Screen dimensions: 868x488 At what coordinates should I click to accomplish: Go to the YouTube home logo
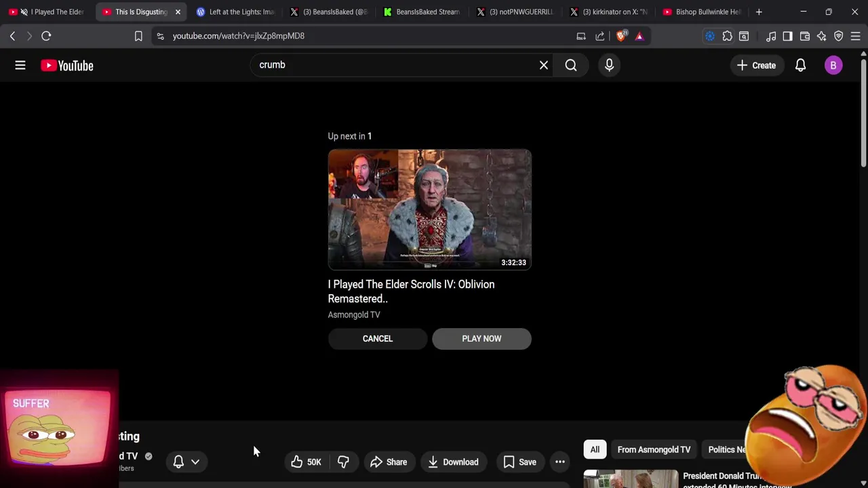click(67, 65)
